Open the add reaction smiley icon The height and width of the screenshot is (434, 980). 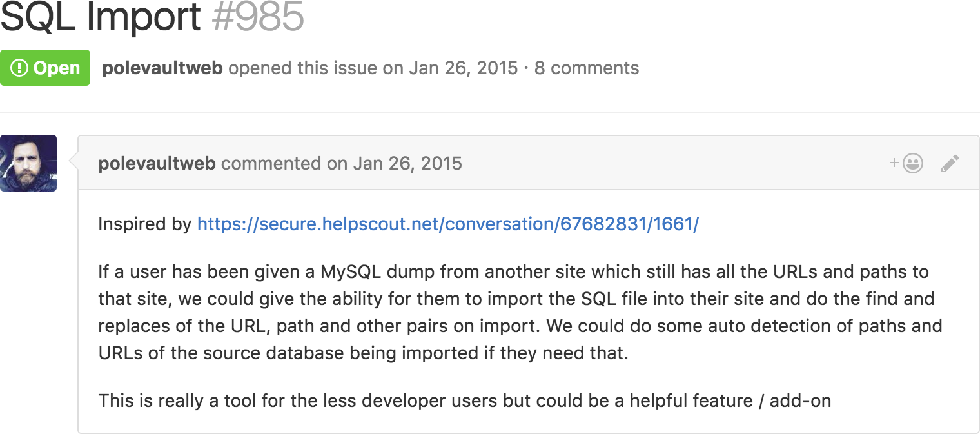click(906, 163)
